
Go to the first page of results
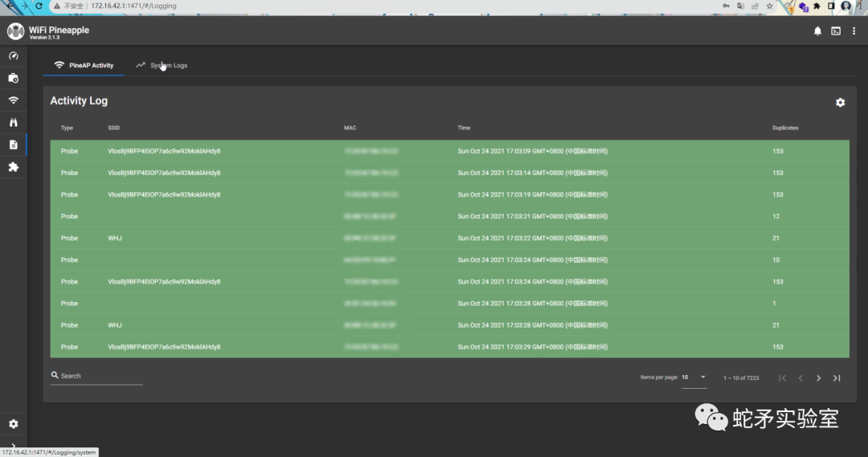(x=782, y=377)
